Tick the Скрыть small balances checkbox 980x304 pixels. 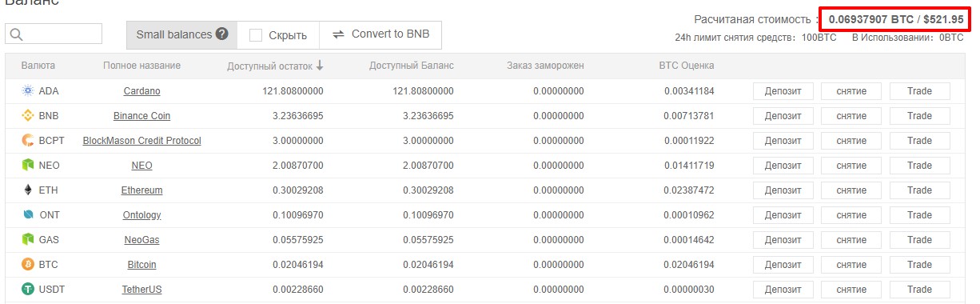tap(256, 35)
